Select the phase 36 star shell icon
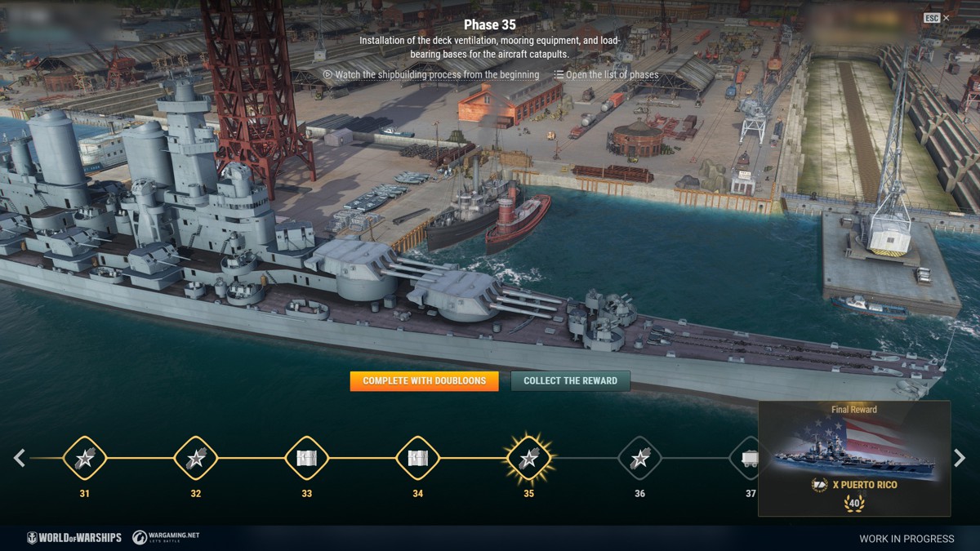This screenshot has width=980, height=551. coord(639,458)
